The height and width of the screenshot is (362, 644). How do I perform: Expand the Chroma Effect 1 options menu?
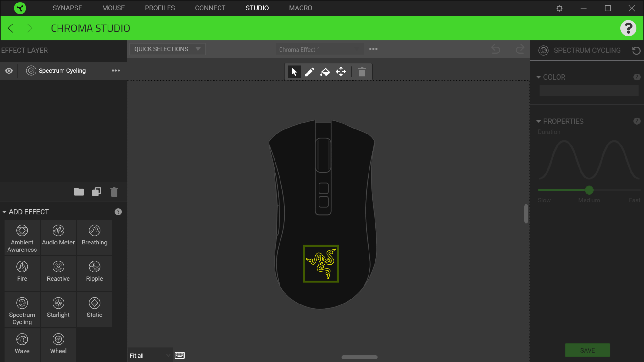pyautogui.click(x=373, y=49)
